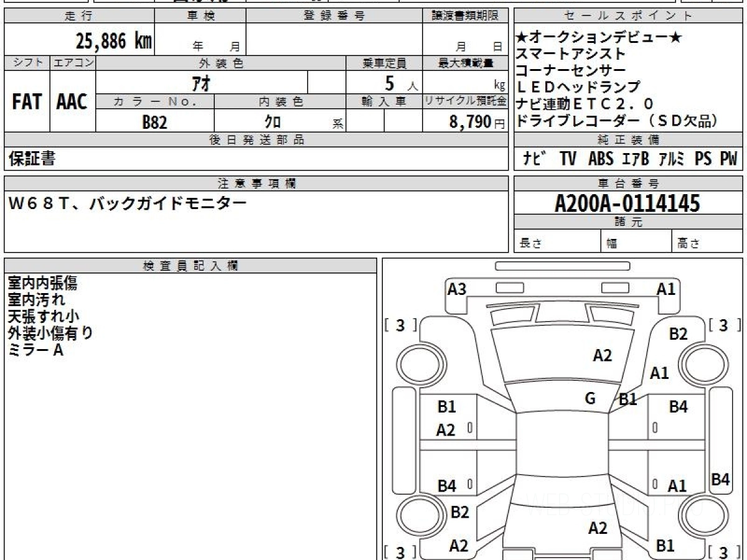747x560 pixels.
Task: Click the 車検 header cell
Action: (x=200, y=16)
